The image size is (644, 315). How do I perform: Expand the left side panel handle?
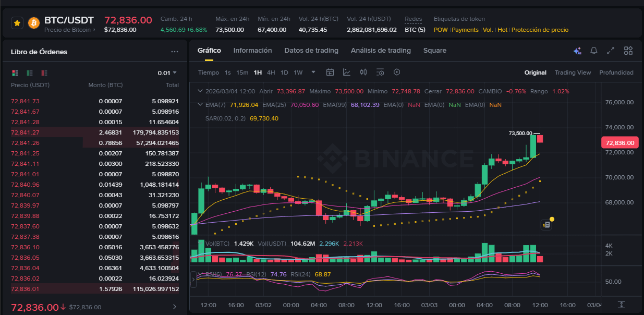(x=193, y=280)
